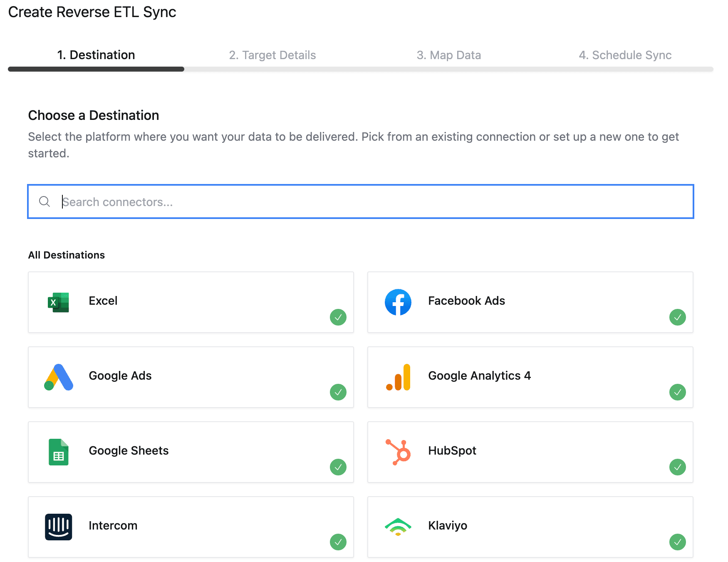Switch to the Target Details step
The image size is (728, 562).
[272, 55]
